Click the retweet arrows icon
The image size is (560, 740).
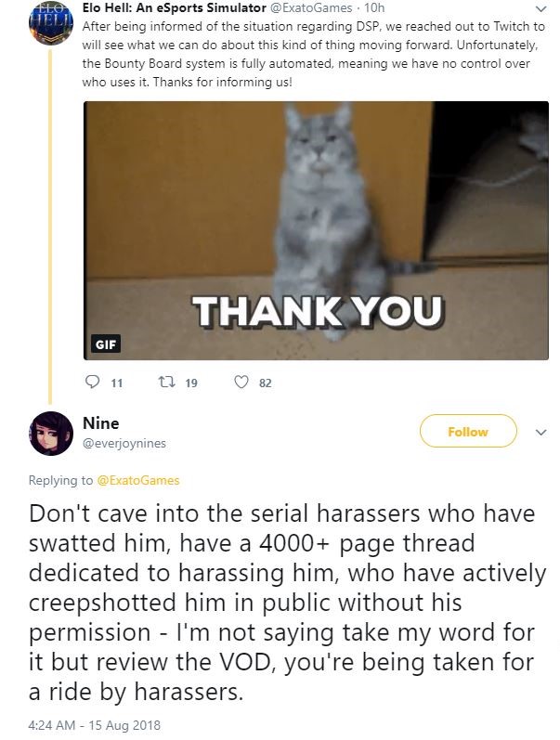pos(166,382)
